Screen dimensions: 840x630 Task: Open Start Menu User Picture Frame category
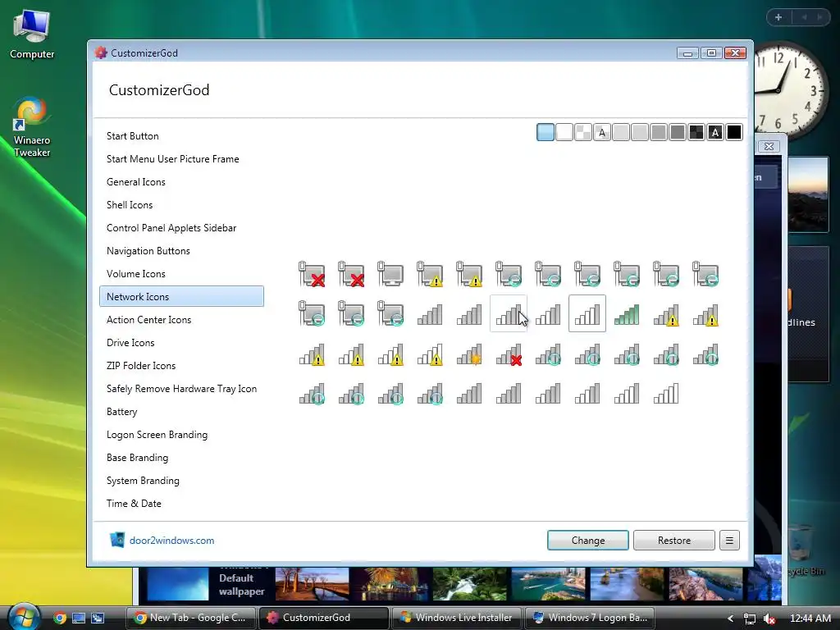click(x=181, y=159)
